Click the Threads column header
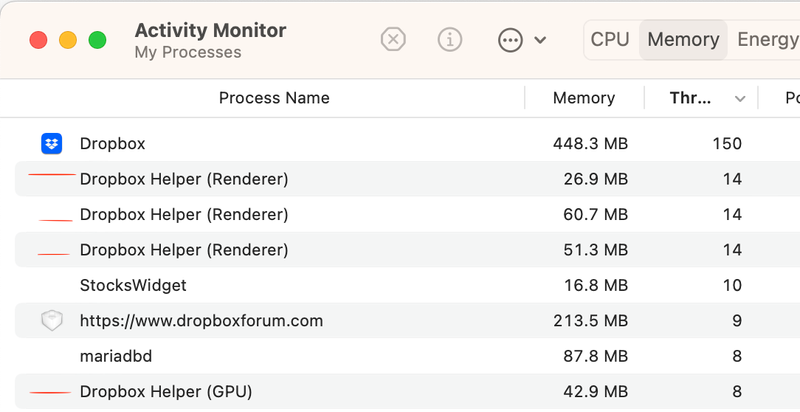Image resolution: width=800 pixels, height=412 pixels. (690, 98)
